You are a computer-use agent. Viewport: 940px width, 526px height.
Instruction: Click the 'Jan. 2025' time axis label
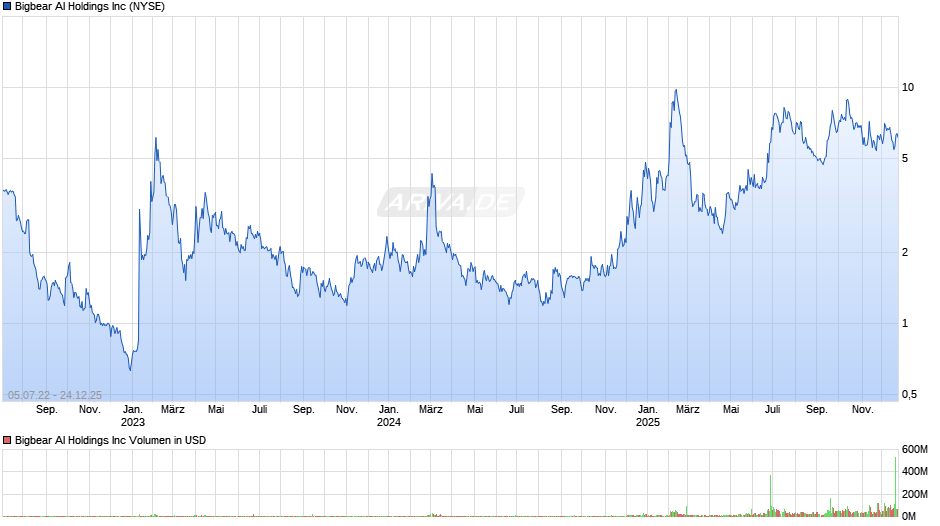(647, 416)
